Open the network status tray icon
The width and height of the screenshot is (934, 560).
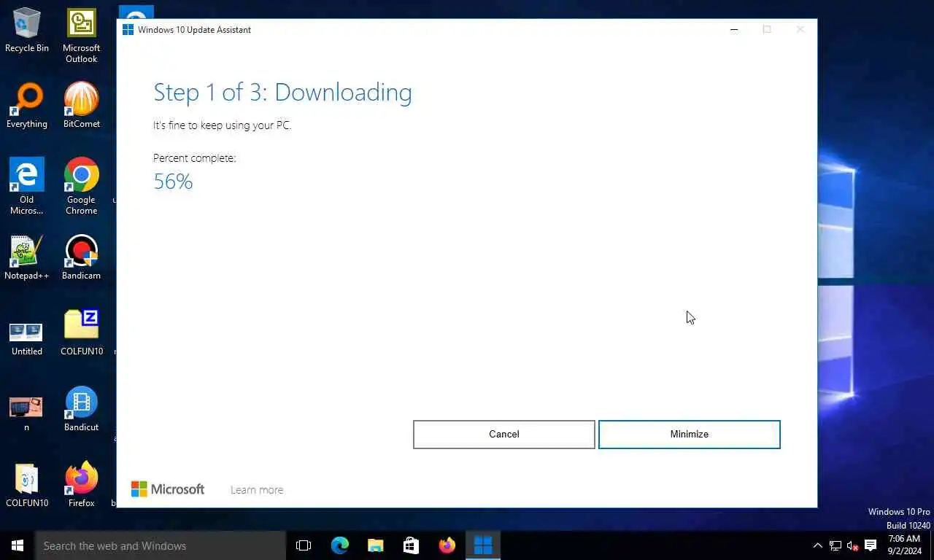coord(835,545)
